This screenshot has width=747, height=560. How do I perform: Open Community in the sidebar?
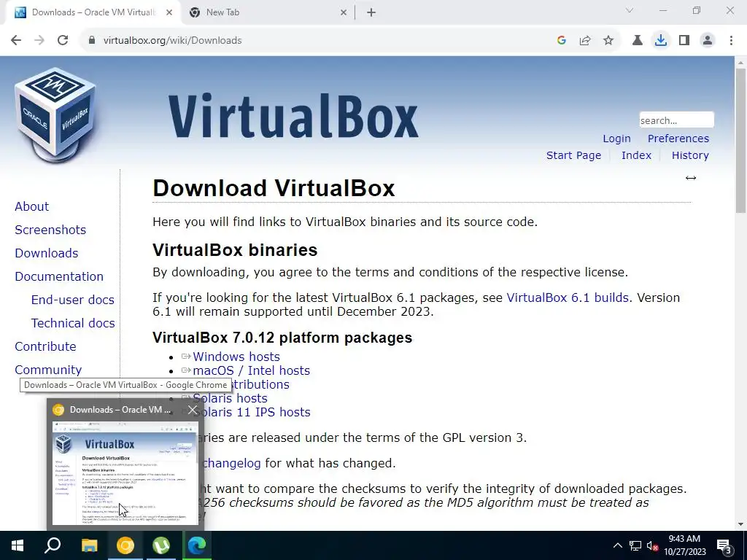(48, 370)
